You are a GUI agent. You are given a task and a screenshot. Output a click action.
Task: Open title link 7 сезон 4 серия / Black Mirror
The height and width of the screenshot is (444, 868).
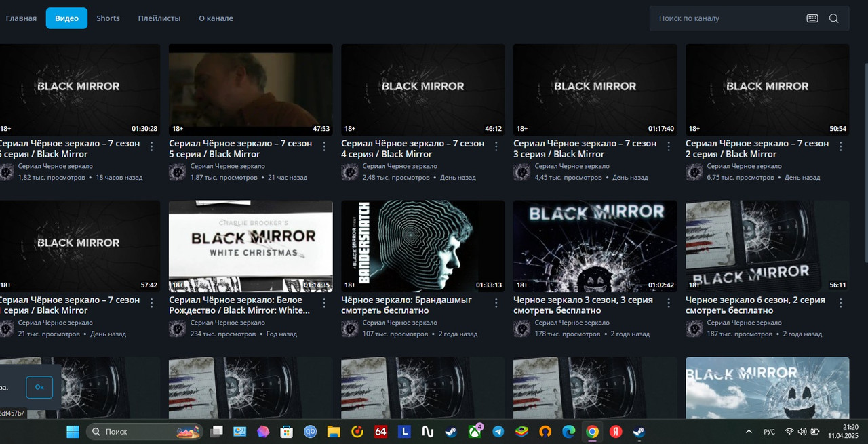[412, 148]
